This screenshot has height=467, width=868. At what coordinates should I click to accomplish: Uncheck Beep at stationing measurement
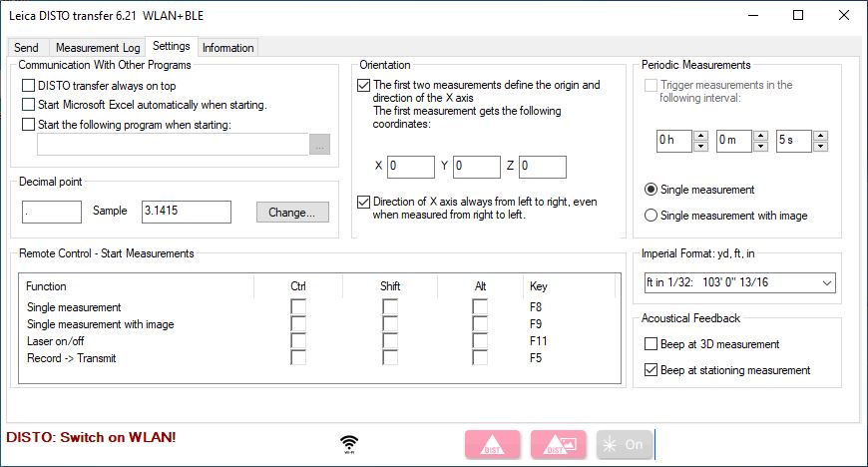click(x=651, y=370)
